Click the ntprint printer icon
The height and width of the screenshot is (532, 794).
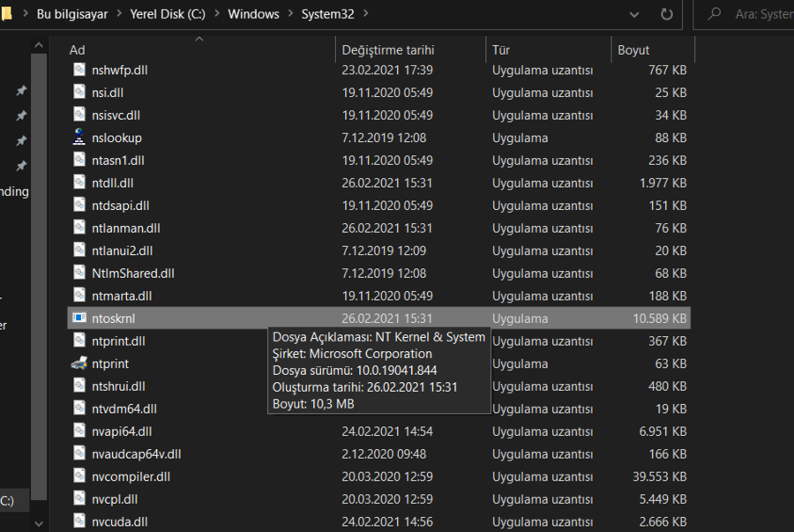(80, 363)
